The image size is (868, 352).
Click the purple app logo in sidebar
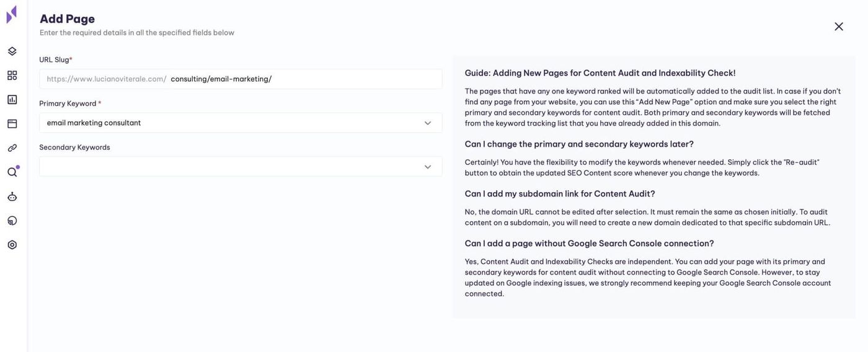(x=12, y=15)
